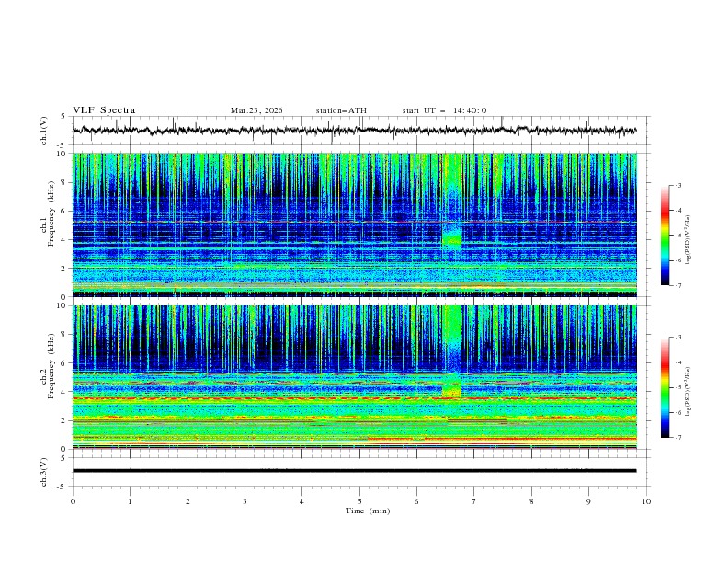Click the bright green burst in the ch.1 spectrogram

coord(452,238)
